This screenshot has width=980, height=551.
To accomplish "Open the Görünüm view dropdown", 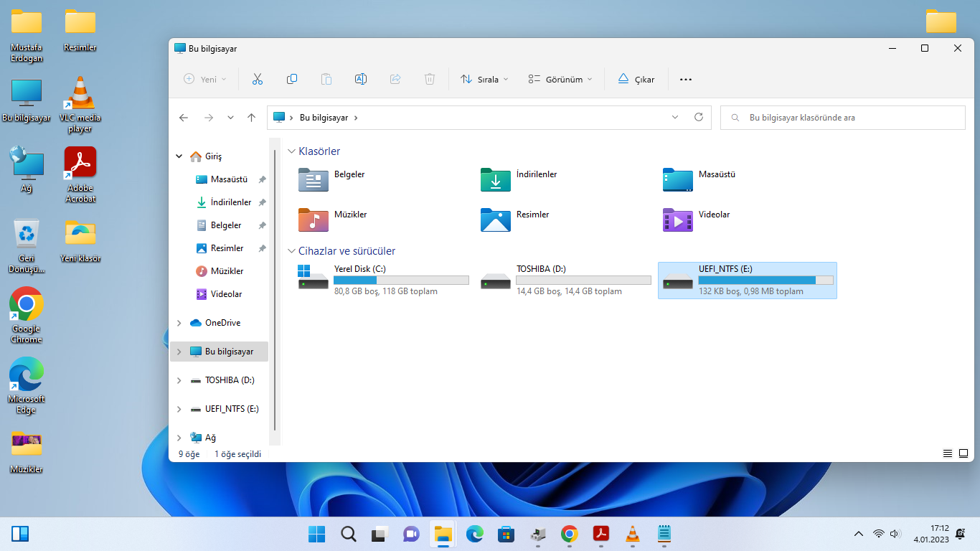I will 560,79.
